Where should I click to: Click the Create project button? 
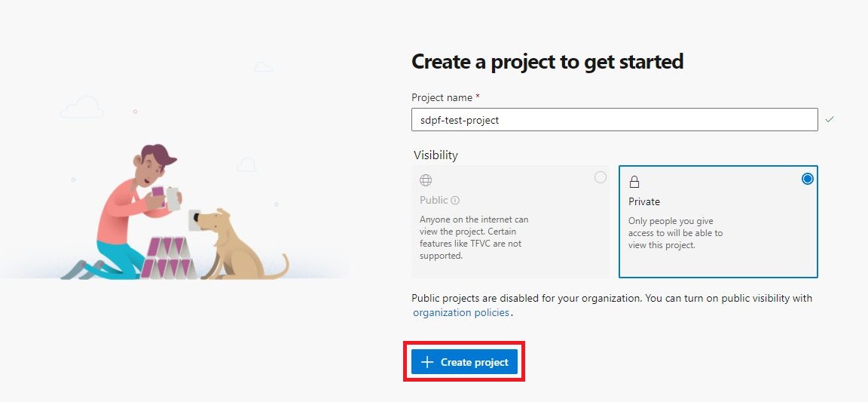tap(464, 362)
